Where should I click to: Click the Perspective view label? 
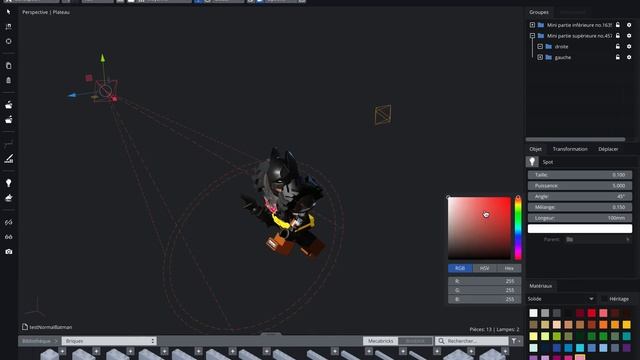pyautogui.click(x=35, y=12)
